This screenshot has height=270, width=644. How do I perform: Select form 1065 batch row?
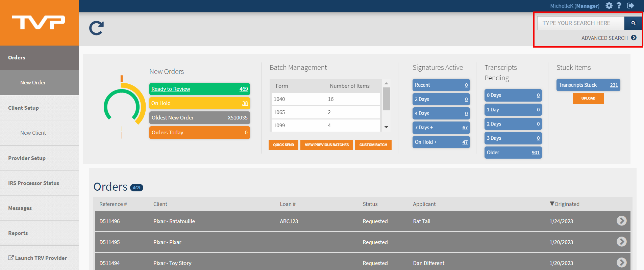(326, 112)
